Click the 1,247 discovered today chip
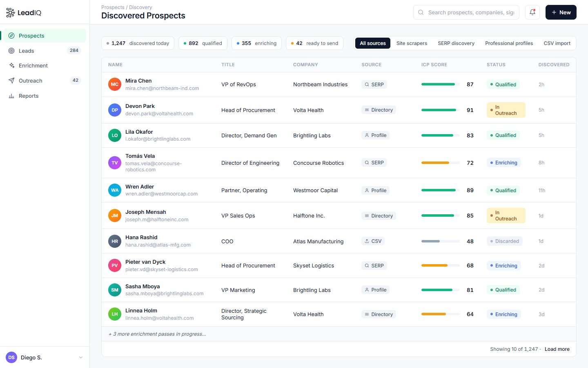The image size is (588, 368). pyautogui.click(x=138, y=43)
